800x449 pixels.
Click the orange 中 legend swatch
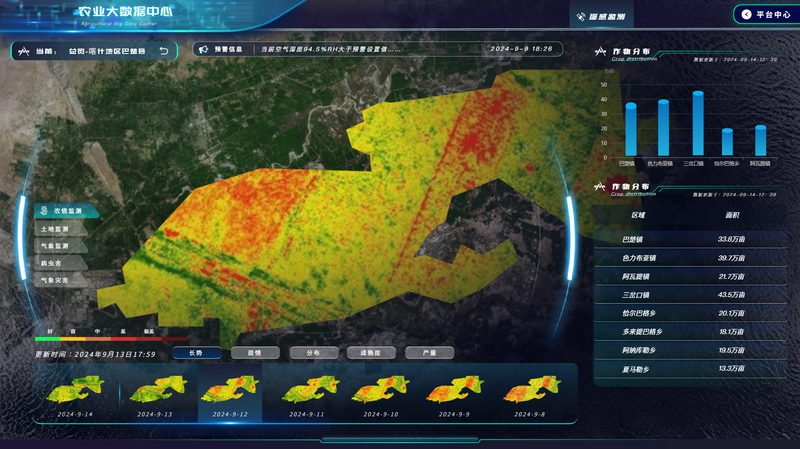click(x=98, y=339)
